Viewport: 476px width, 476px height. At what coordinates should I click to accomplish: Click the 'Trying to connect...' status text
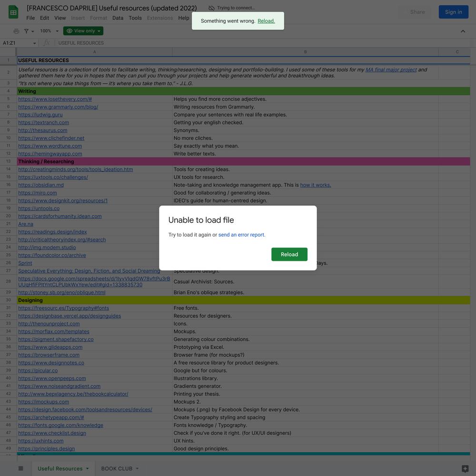236,8
